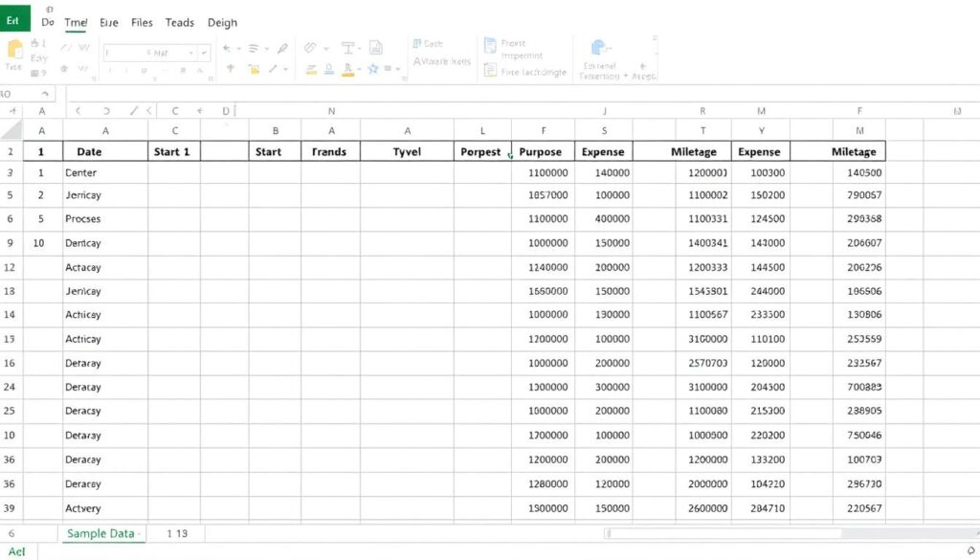Click the blue star icon
This screenshot has width=980, height=560.
coord(373,69)
